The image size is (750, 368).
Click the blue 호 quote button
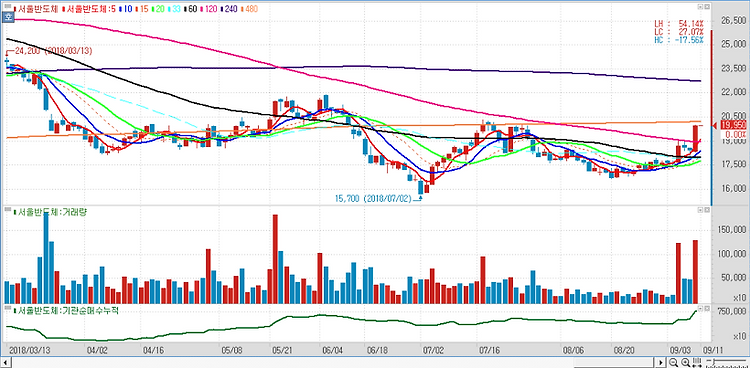click(7, 17)
